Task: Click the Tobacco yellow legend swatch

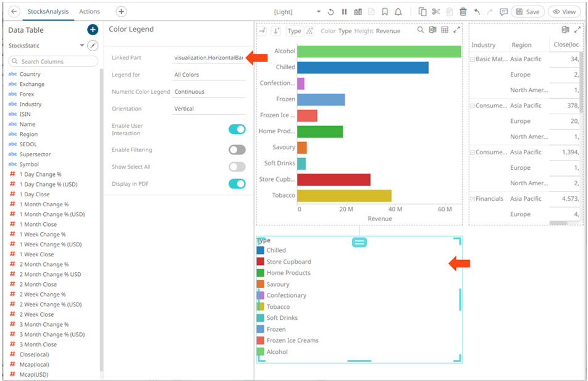Action: 261,307
